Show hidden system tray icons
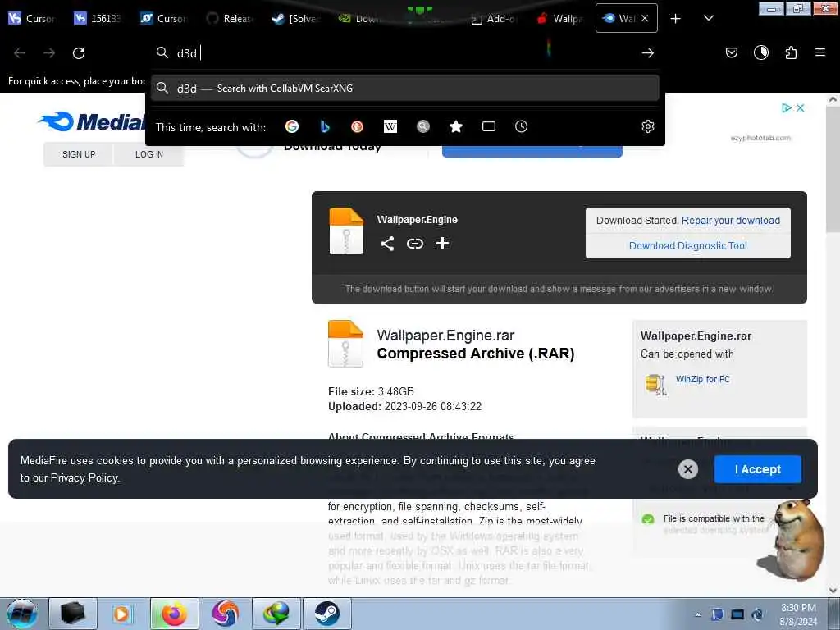This screenshot has height=630, width=840. click(x=697, y=614)
